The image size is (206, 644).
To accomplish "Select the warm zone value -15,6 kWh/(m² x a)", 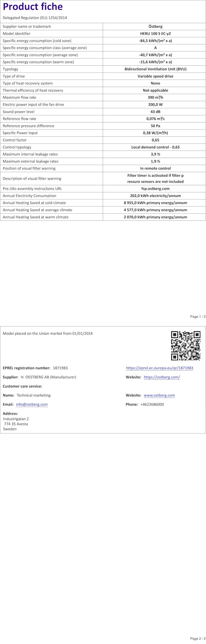I will tap(155, 62).
